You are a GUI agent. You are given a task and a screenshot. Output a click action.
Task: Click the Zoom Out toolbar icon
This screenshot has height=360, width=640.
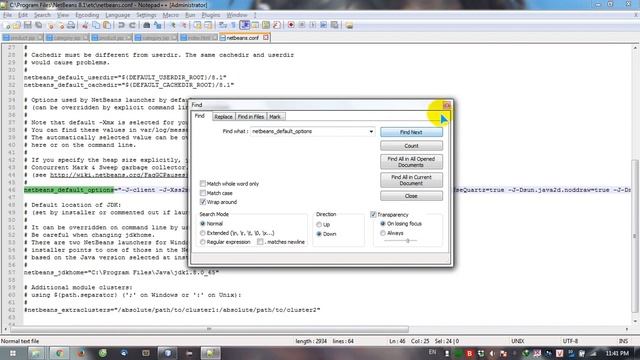click(x=184, y=25)
